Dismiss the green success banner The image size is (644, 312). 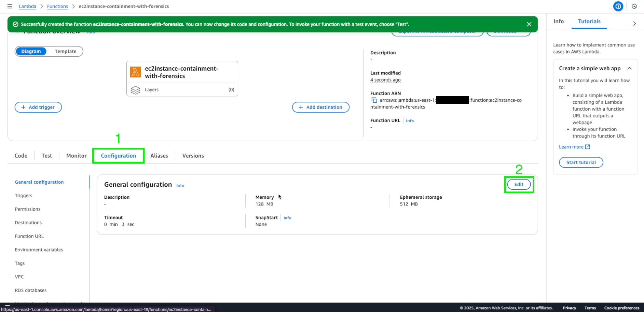529,24
